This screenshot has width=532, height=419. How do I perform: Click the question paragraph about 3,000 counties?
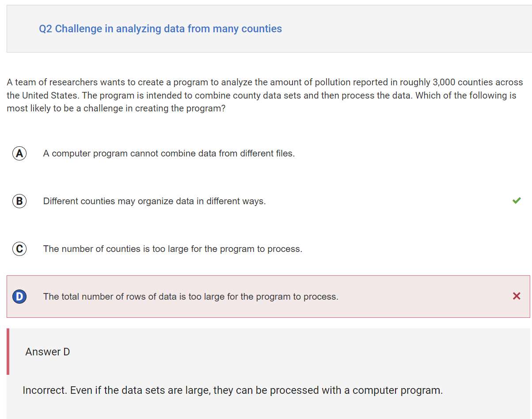265,95
